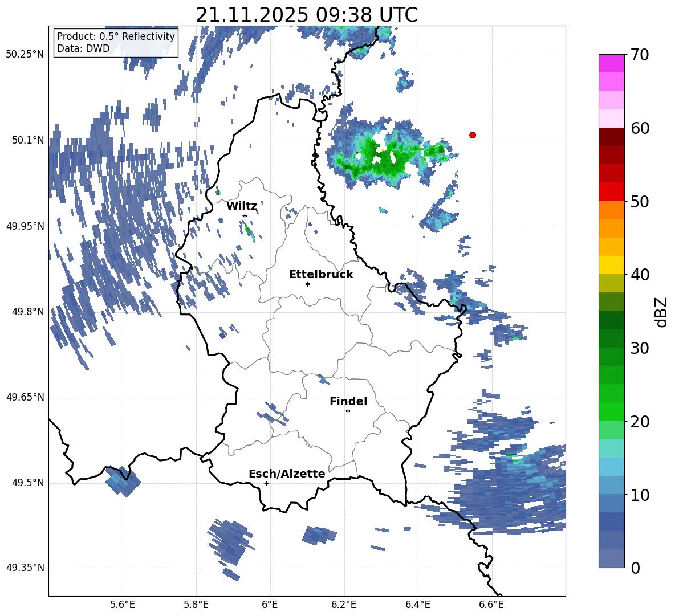Click the 49.8°N latitude tick label
Viewport: 675px width, 616px height.
(x=27, y=312)
